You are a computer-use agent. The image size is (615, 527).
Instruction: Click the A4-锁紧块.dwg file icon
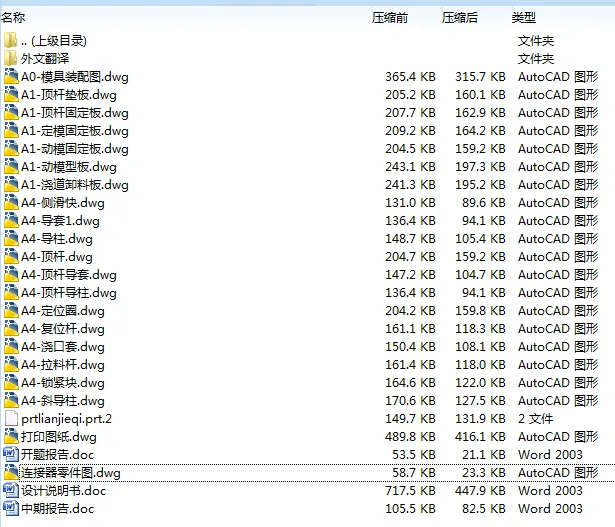coord(11,383)
